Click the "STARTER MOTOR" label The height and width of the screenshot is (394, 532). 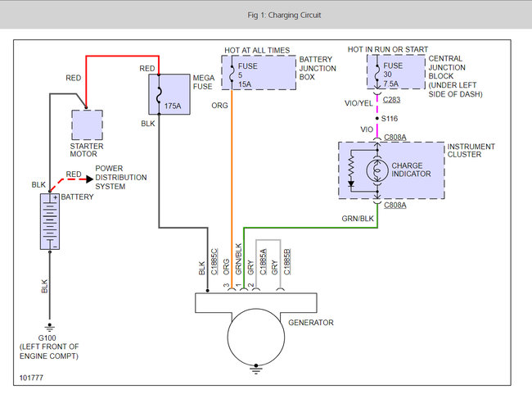[87, 150]
